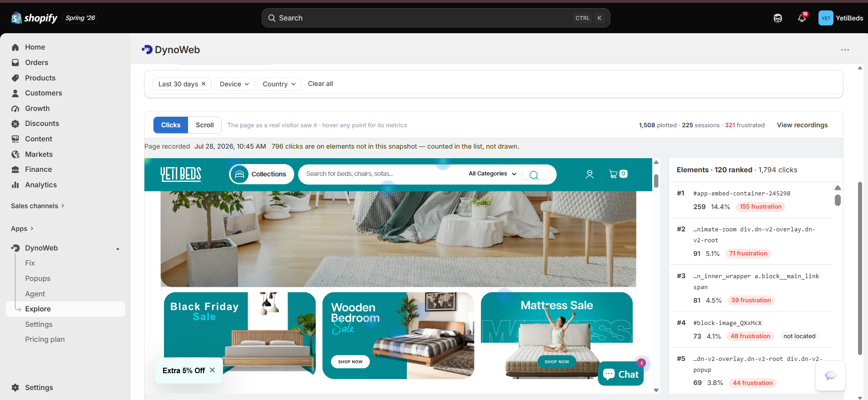
Task: Open the Popups page under DynoWeb
Action: [x=38, y=279]
